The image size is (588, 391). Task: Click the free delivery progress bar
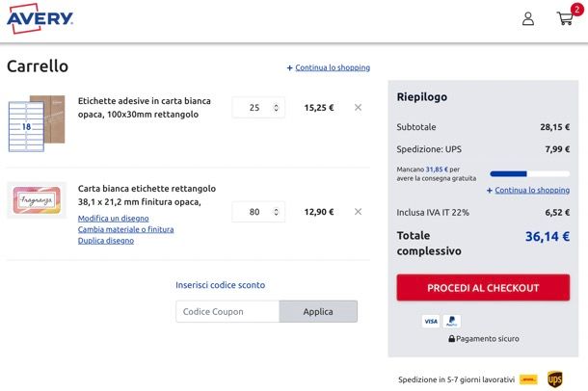pos(529,173)
